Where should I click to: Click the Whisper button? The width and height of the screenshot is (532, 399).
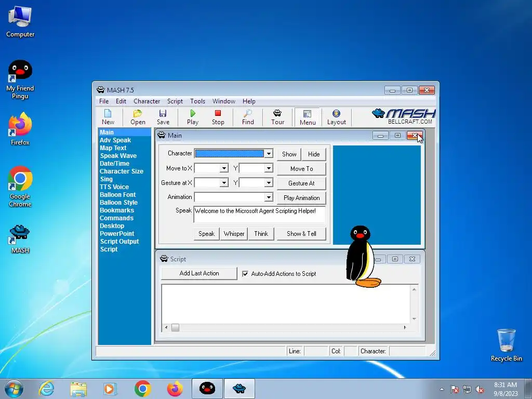234,234
